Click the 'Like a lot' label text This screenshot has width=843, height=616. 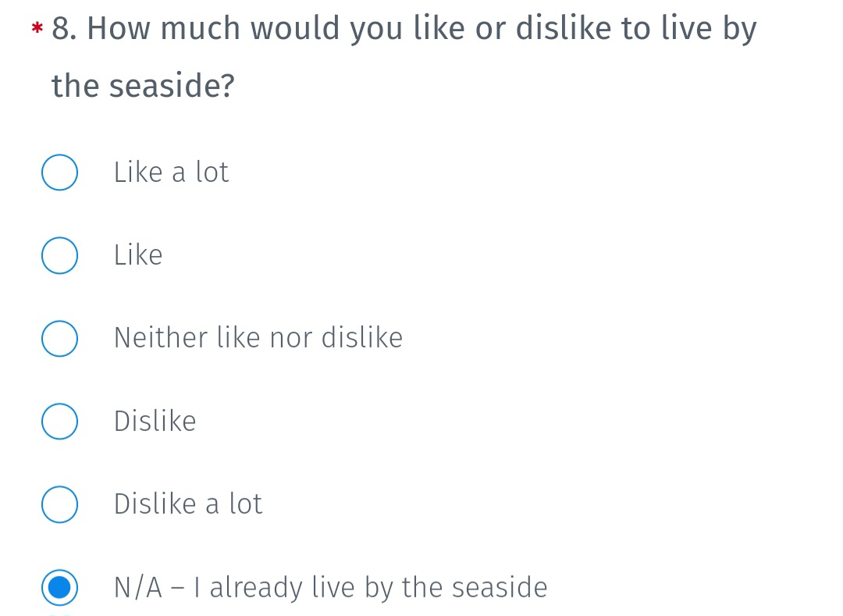tap(172, 173)
